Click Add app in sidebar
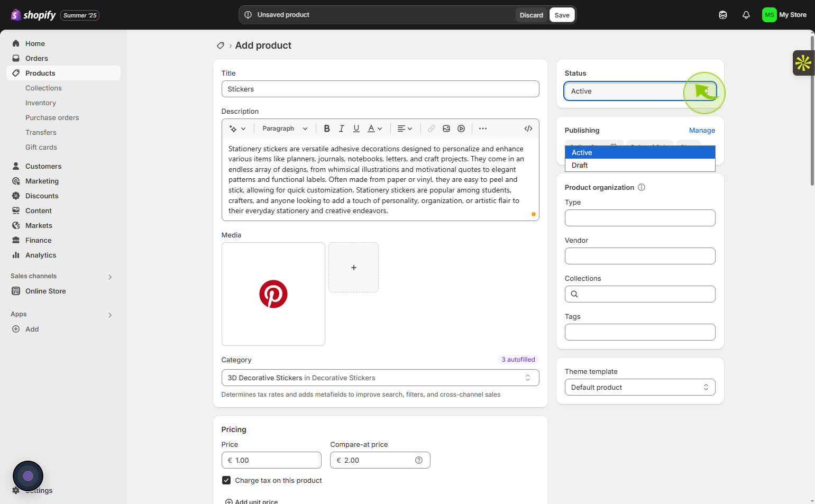 63,329
